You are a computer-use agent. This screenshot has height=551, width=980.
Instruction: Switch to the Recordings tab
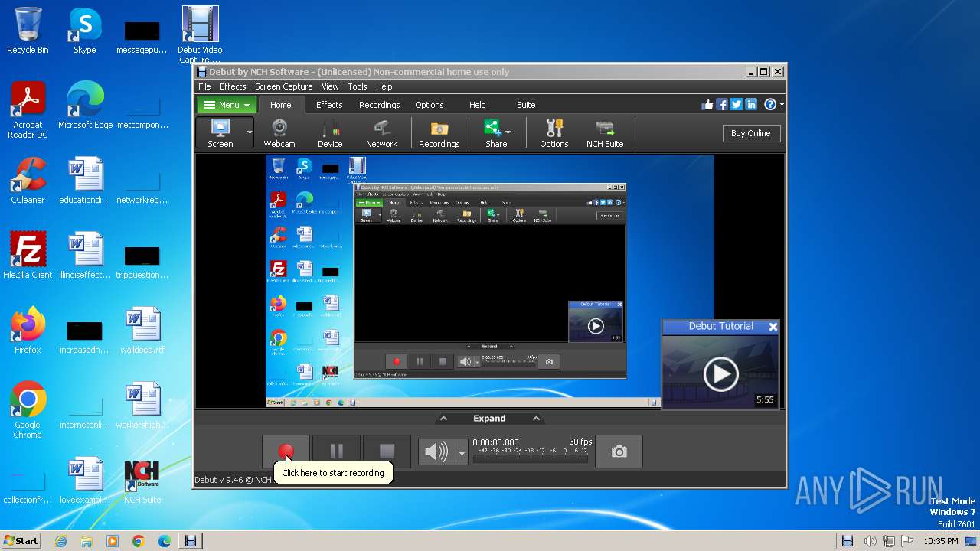[x=379, y=105]
